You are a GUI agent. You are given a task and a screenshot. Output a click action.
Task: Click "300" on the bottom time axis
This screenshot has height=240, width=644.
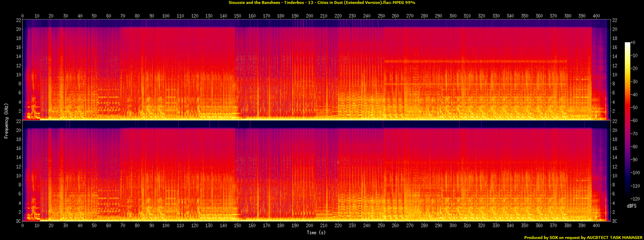(453, 226)
